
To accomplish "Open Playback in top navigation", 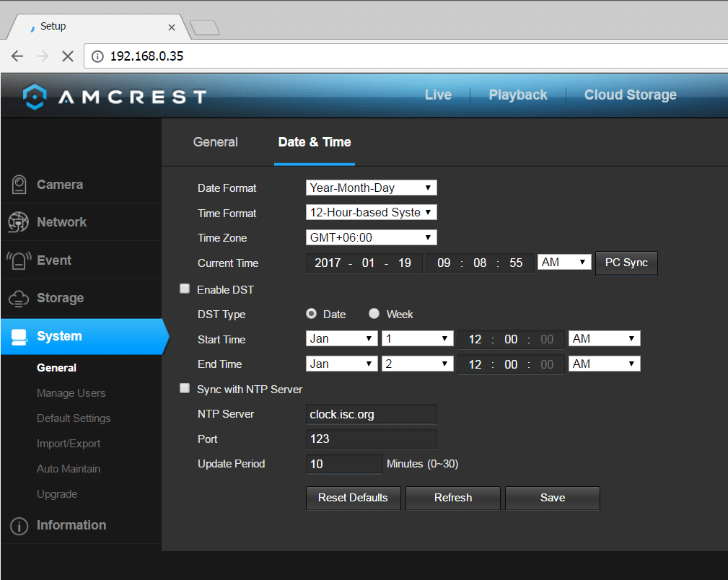I will (517, 95).
